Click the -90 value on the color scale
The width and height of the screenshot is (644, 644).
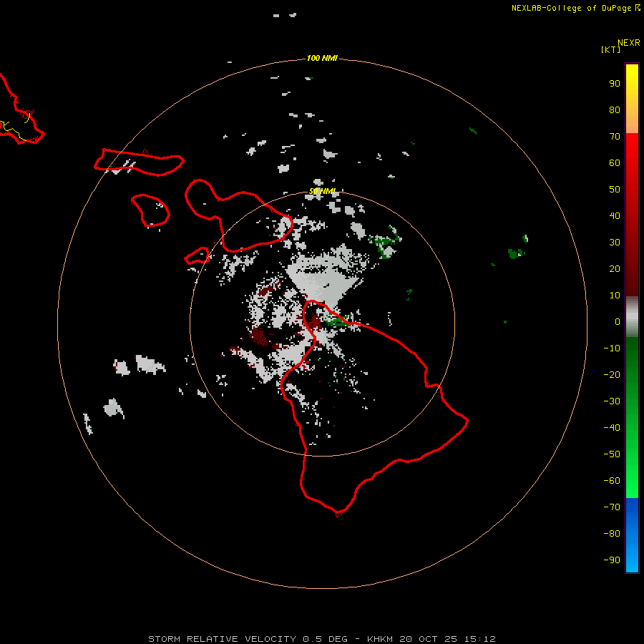coord(612,560)
